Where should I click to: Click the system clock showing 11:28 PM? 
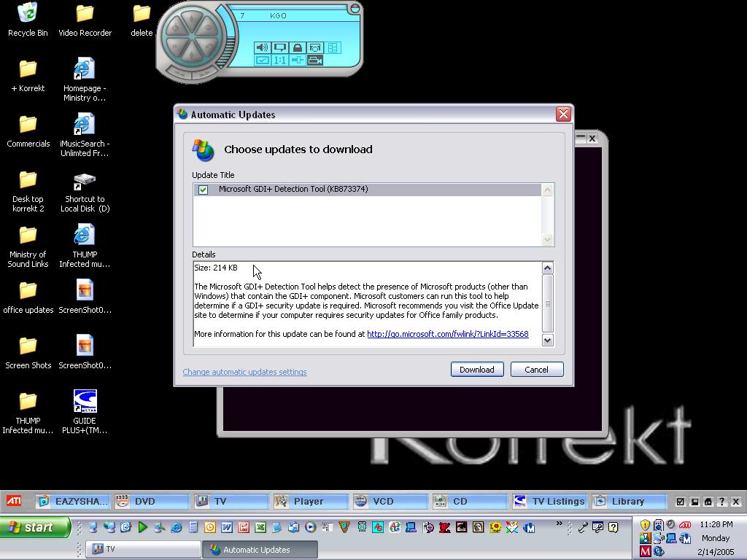click(x=716, y=524)
